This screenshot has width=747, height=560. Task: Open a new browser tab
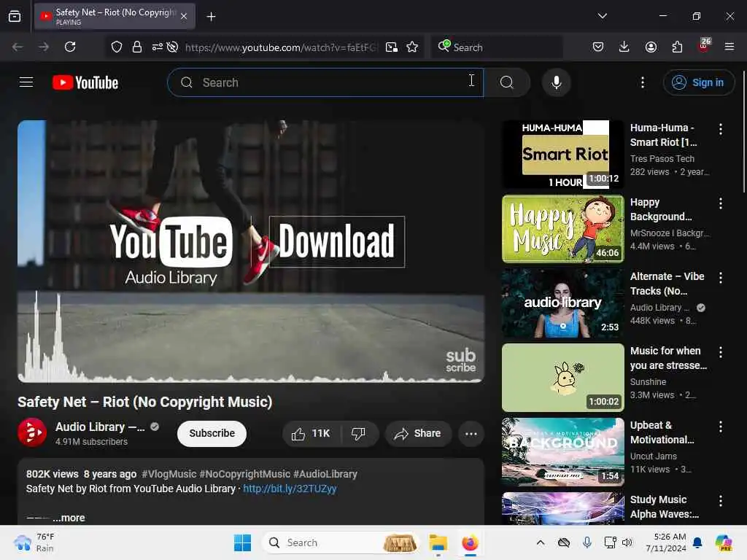pos(211,17)
